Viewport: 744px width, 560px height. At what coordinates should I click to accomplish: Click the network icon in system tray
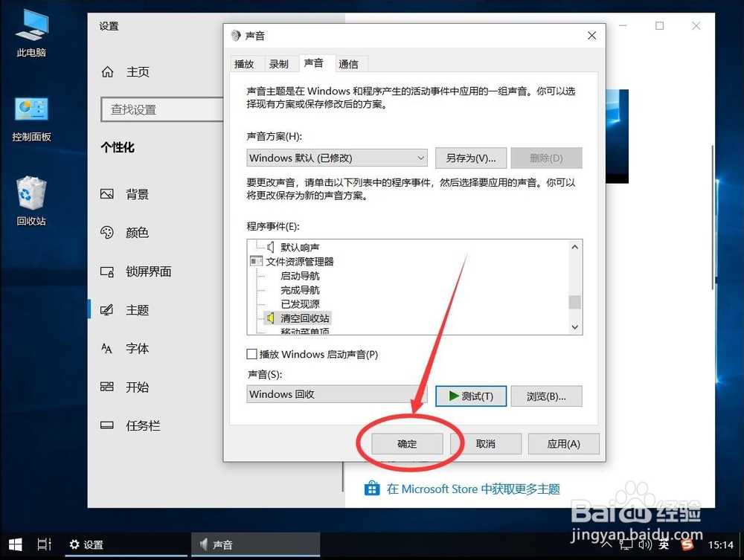(626, 545)
